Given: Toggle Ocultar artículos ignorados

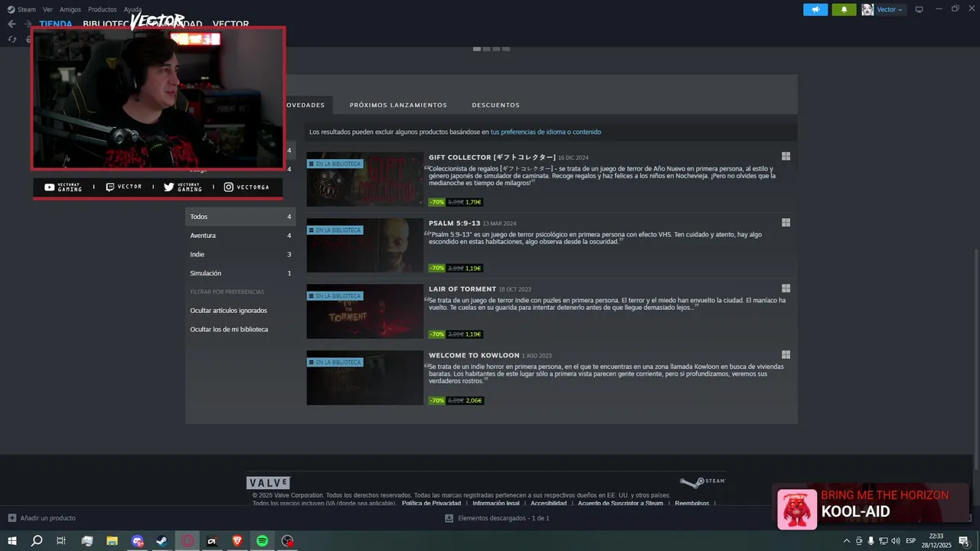Looking at the screenshot, I should (x=228, y=311).
